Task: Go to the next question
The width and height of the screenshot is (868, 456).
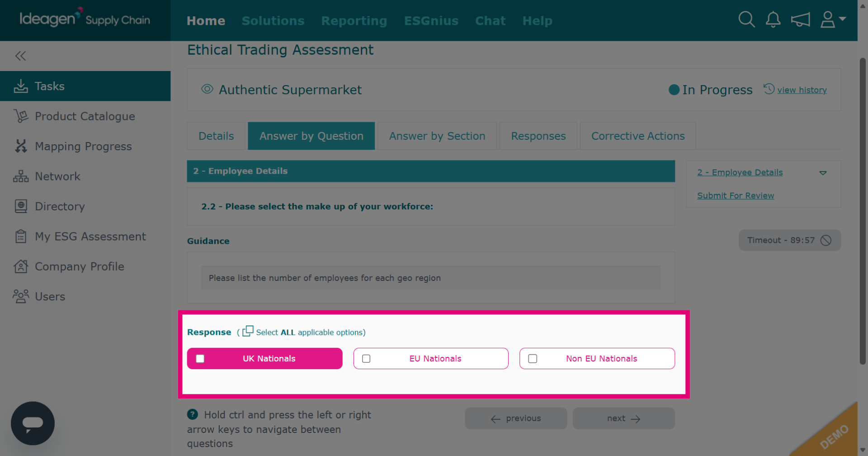Action: pyautogui.click(x=624, y=418)
